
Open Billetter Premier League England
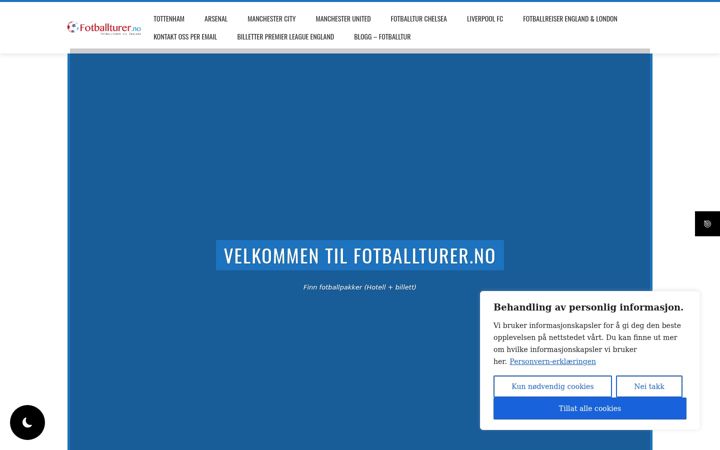[x=286, y=37]
